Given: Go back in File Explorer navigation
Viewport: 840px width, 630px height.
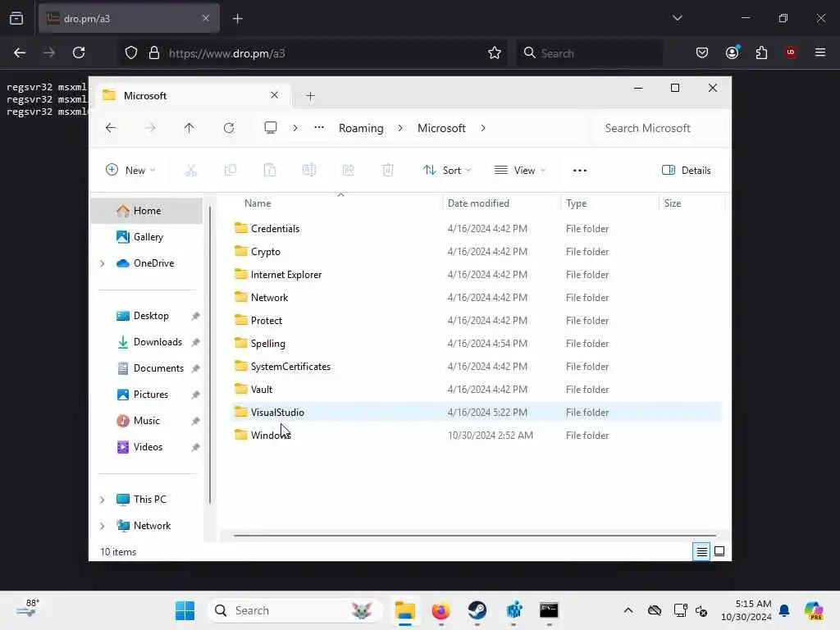Looking at the screenshot, I should click(111, 128).
